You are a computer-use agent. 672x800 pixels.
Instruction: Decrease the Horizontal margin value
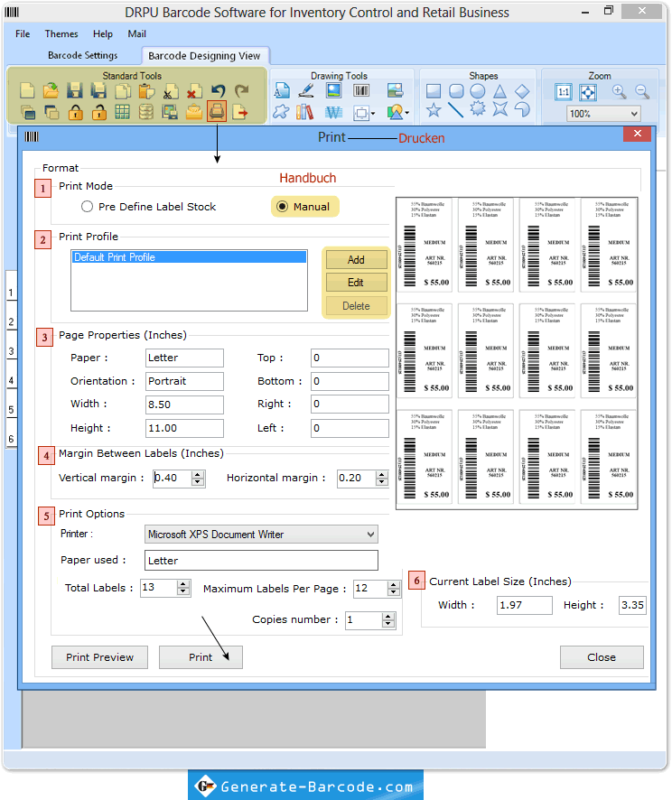(x=382, y=481)
